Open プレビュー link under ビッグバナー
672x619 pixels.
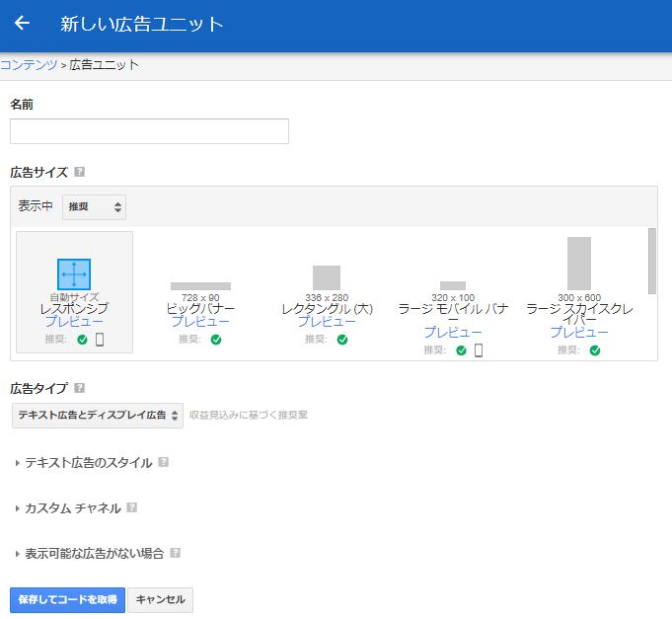(x=200, y=322)
